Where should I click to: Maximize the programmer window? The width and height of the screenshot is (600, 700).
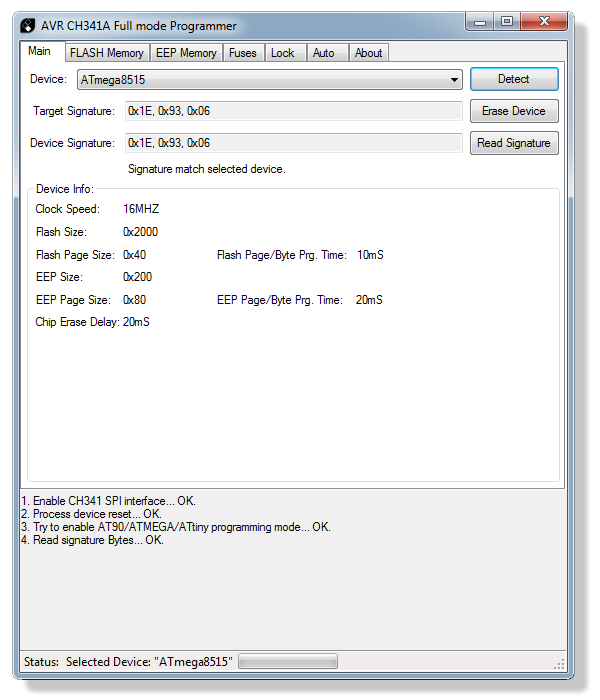tap(507, 21)
